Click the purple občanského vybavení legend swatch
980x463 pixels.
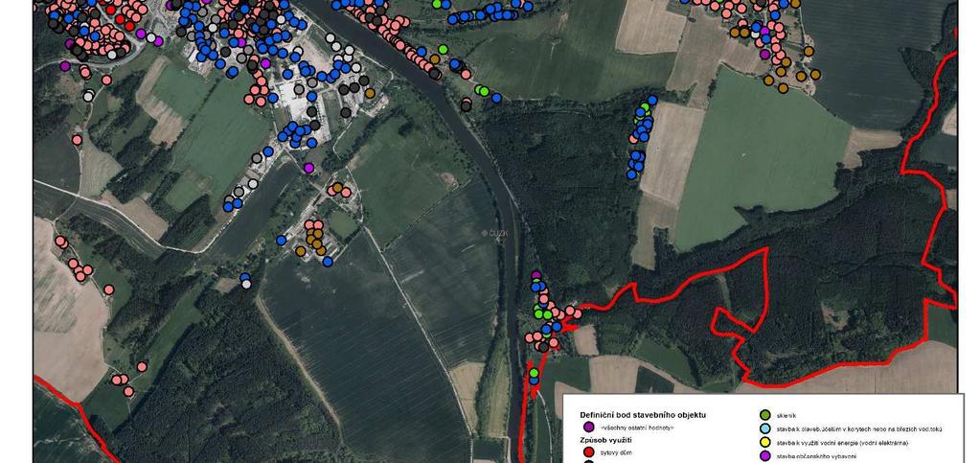[764, 456]
